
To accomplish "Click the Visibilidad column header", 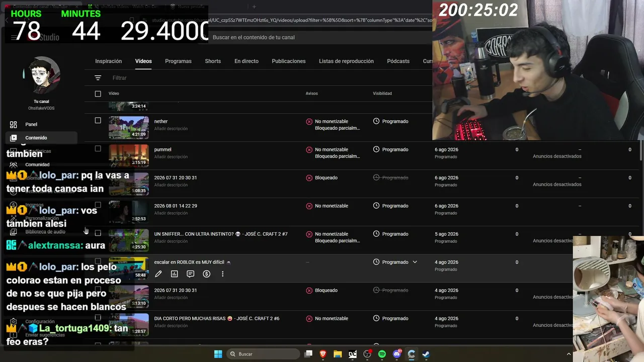I will (382, 94).
